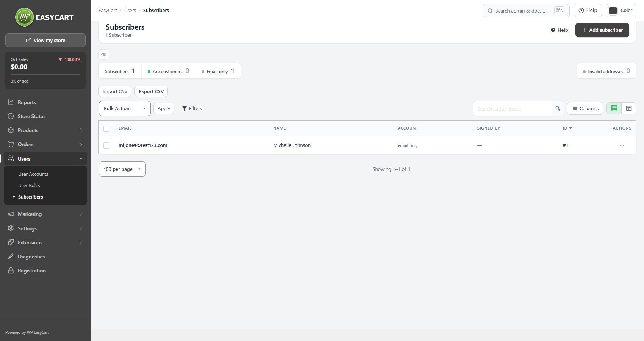Click the Registration lock icon
Viewport: 644px width, 341px height.
[11, 271]
